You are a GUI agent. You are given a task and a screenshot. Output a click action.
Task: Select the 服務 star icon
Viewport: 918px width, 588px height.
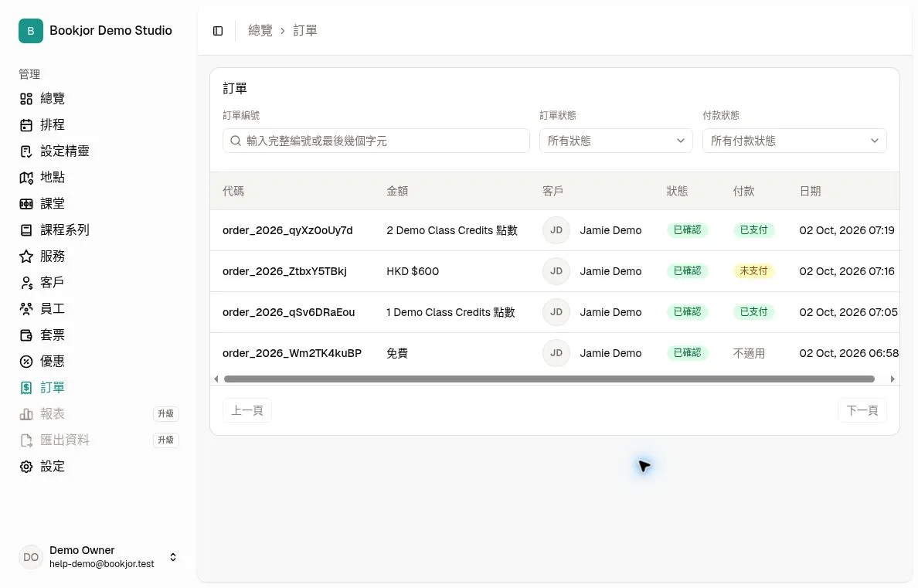coord(26,257)
